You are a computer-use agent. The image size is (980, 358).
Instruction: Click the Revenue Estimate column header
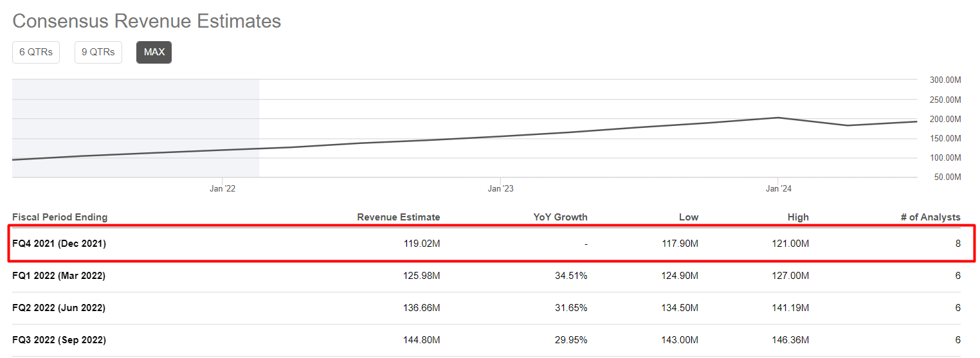coord(399,217)
